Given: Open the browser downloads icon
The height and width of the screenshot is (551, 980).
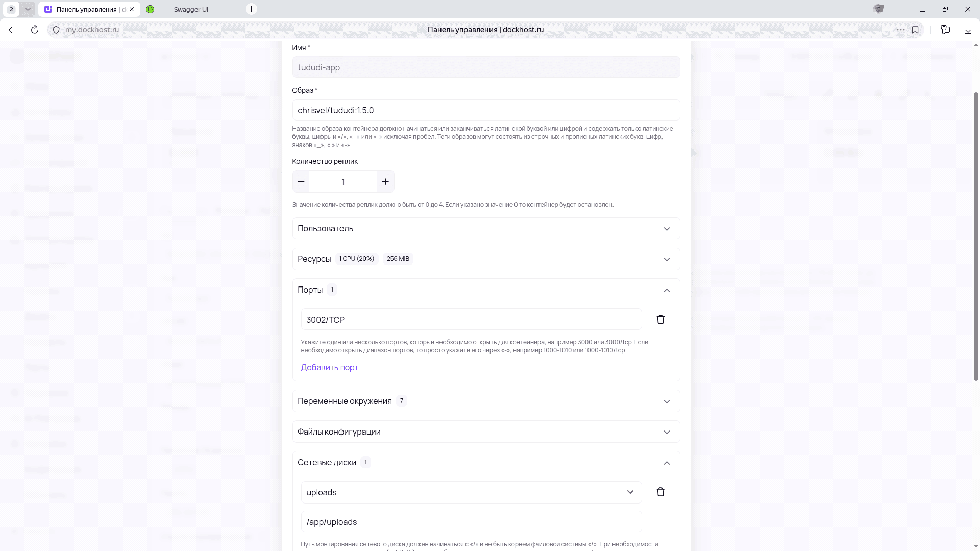Looking at the screenshot, I should [x=968, y=30].
